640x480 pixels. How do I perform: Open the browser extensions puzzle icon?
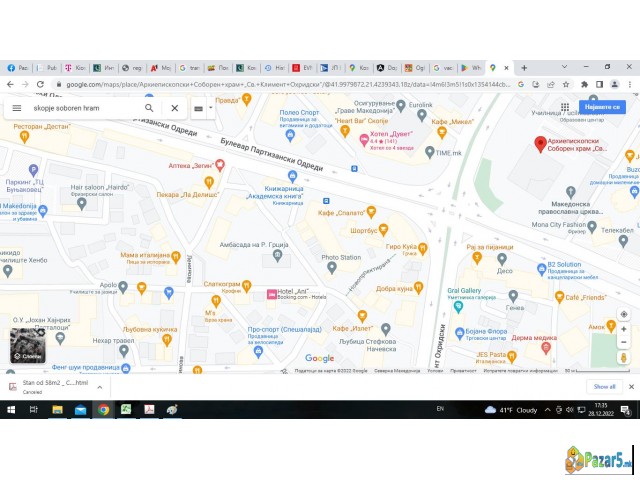tap(584, 84)
